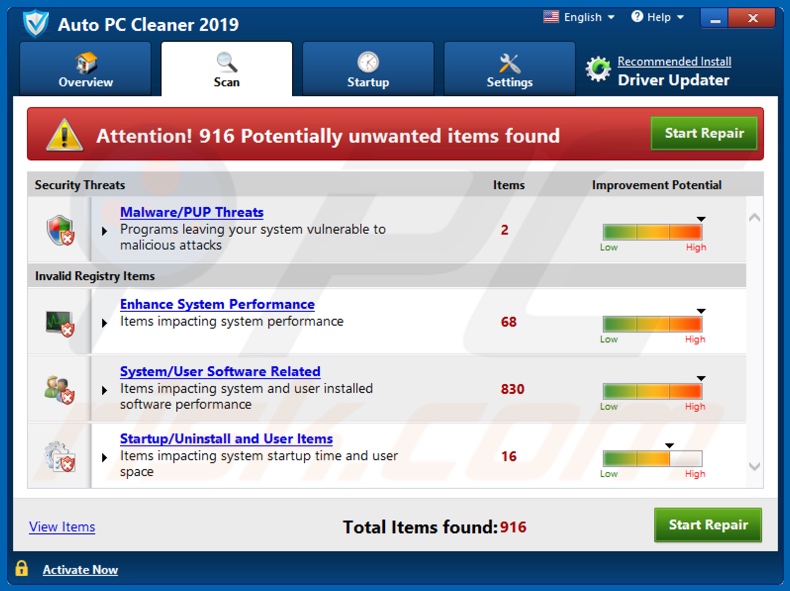Switch to the Overview tab
The height and width of the screenshot is (591, 790).
click(x=85, y=69)
